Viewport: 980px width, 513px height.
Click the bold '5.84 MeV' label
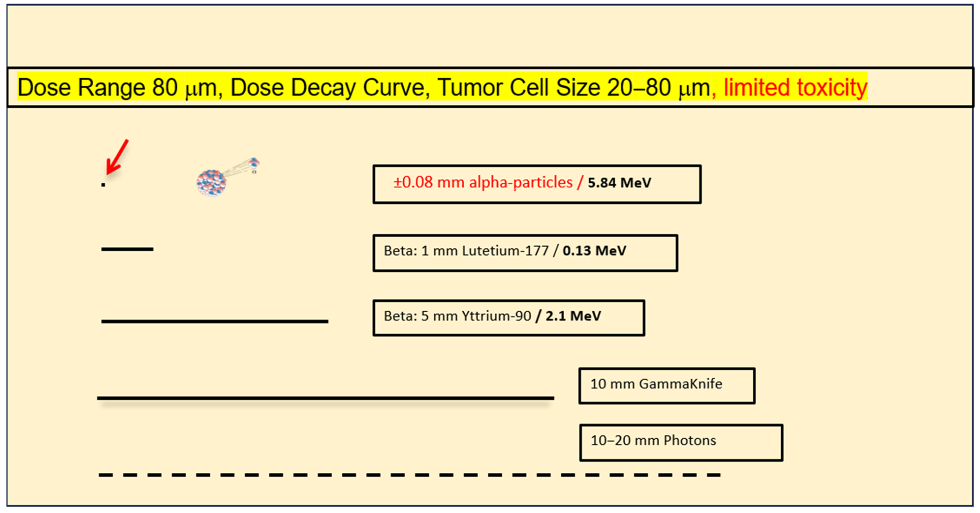tap(619, 183)
